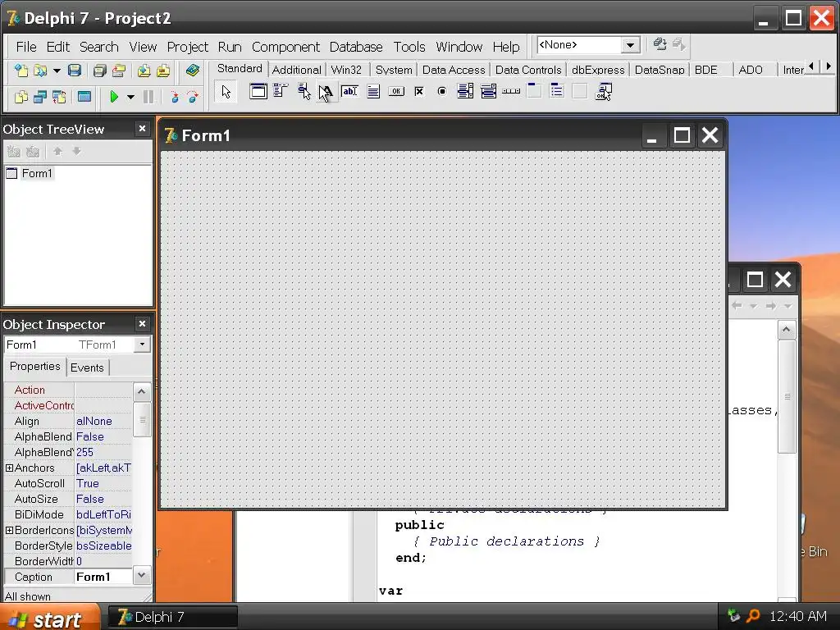Switch to the Additional palette tab

296,71
